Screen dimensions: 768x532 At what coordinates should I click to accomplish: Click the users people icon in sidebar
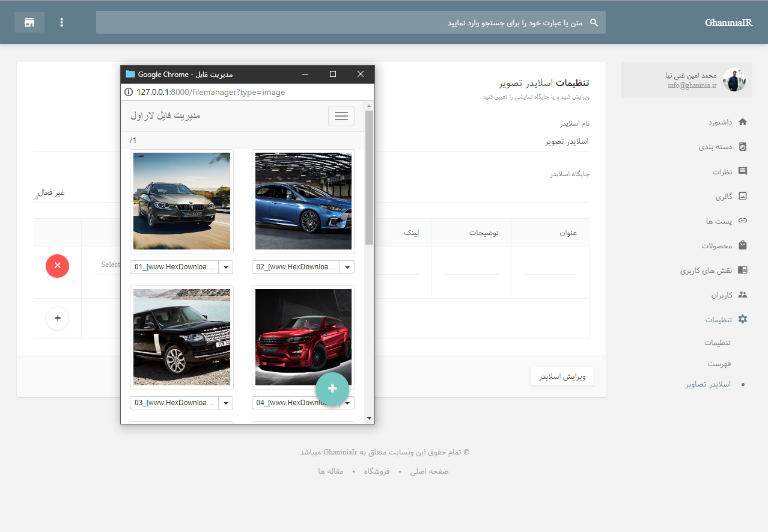point(742,295)
